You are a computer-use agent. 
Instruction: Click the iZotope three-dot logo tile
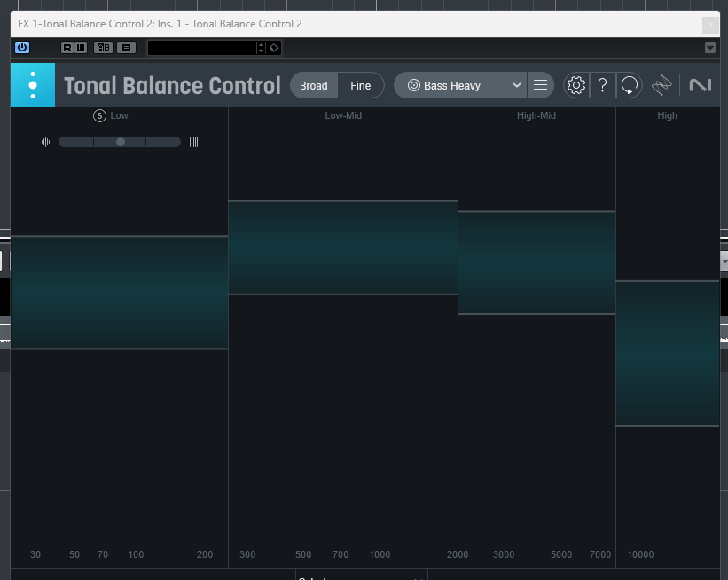(x=33, y=85)
